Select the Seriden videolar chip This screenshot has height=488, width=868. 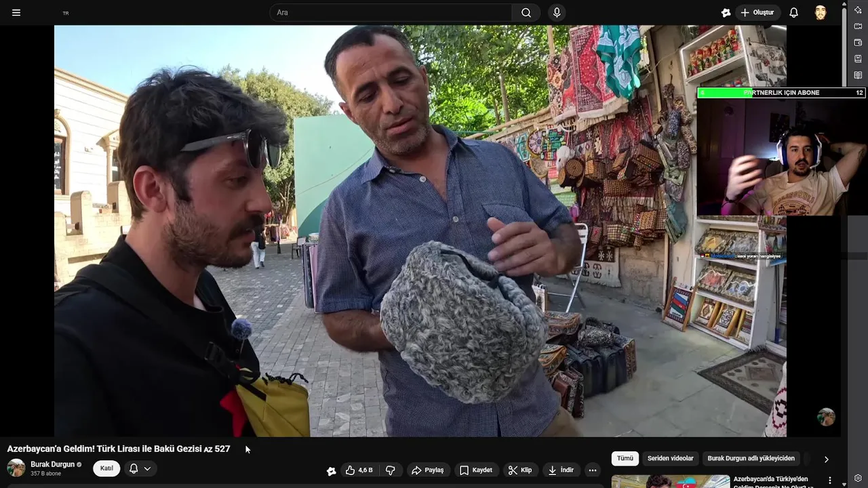point(670,458)
